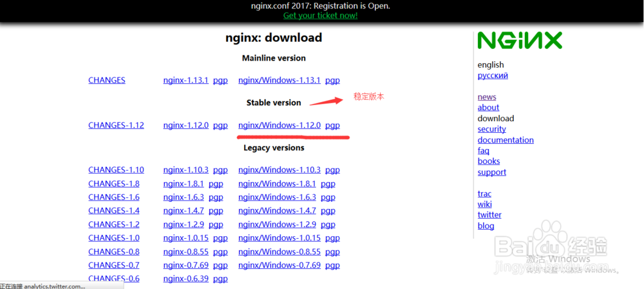Open the about page in sidebar
This screenshot has height=289, width=644.
[488, 108]
